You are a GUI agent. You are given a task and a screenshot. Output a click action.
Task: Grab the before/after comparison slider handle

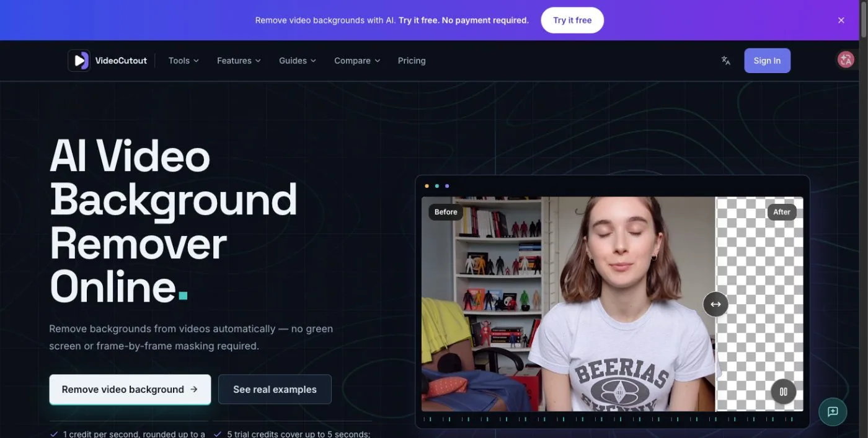(715, 304)
